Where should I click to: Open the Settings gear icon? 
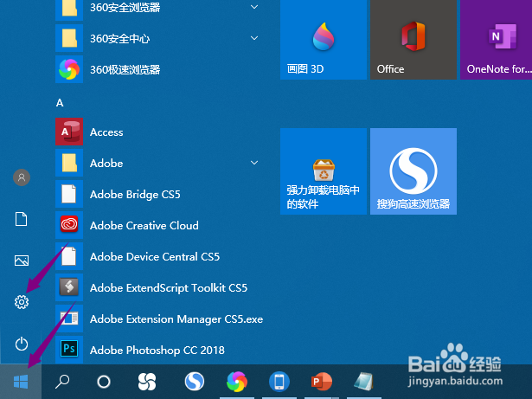[22, 302]
